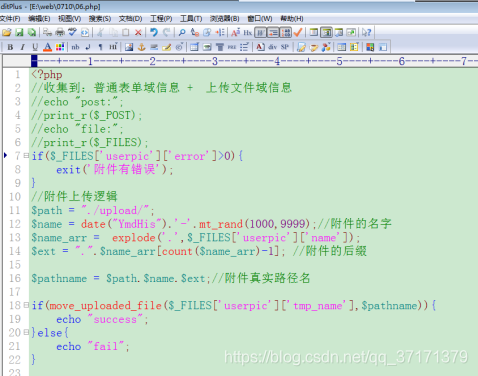478x376 pixels.
Task: Collapse the else block fold on line 20
Action: [x=26, y=332]
